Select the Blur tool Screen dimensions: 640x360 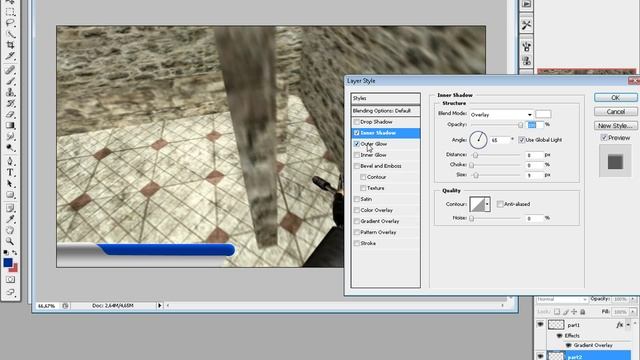point(10,136)
